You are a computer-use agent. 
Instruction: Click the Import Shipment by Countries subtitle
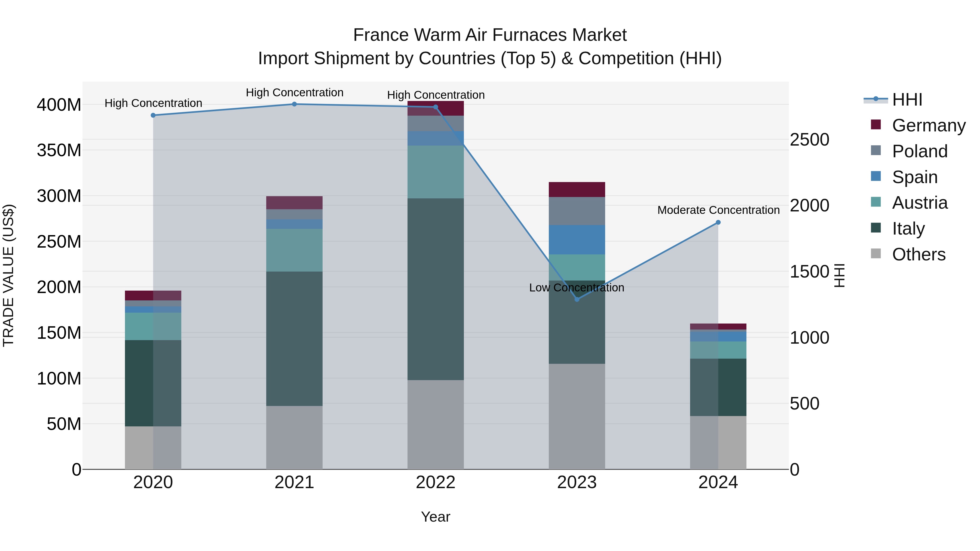coord(490,59)
